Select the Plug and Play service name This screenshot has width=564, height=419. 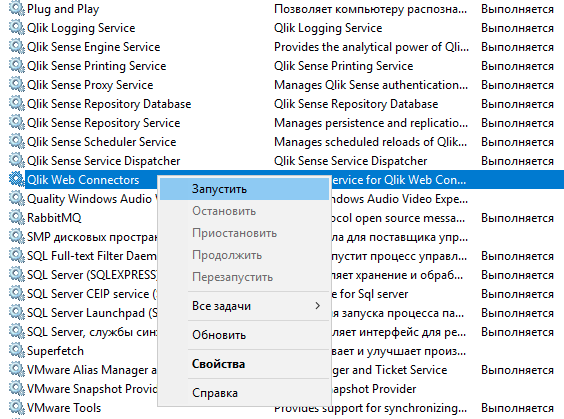point(63,9)
